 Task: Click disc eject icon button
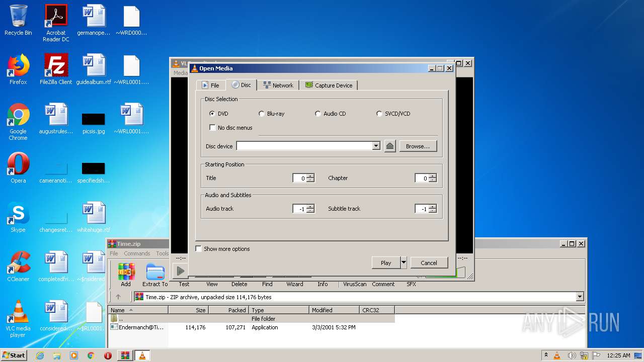[390, 146]
